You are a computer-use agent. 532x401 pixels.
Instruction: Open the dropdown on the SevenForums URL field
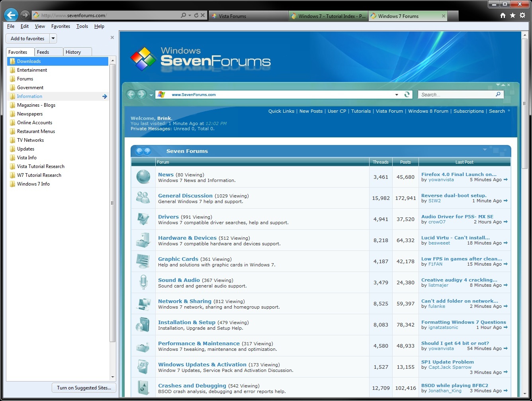397,94
